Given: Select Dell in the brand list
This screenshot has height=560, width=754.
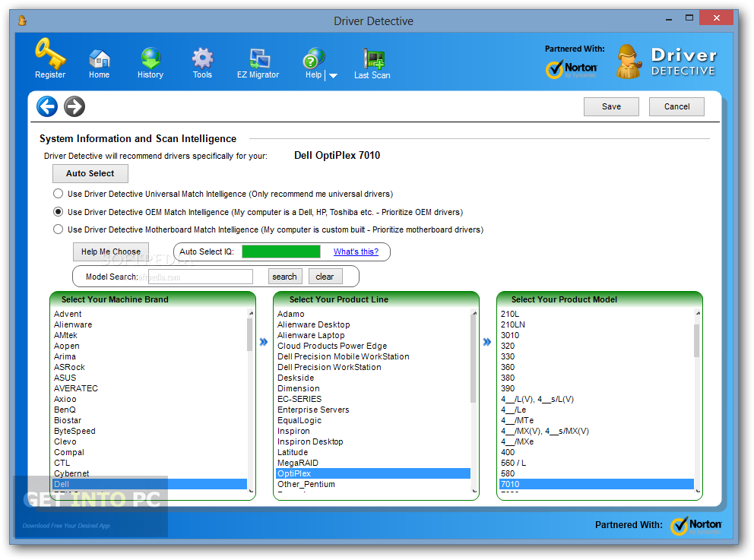Looking at the screenshot, I should [150, 484].
